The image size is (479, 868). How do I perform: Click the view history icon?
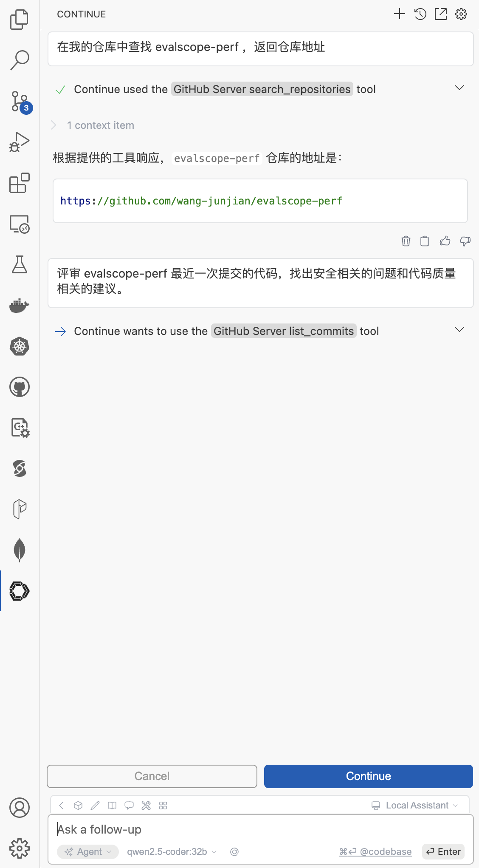coord(420,14)
